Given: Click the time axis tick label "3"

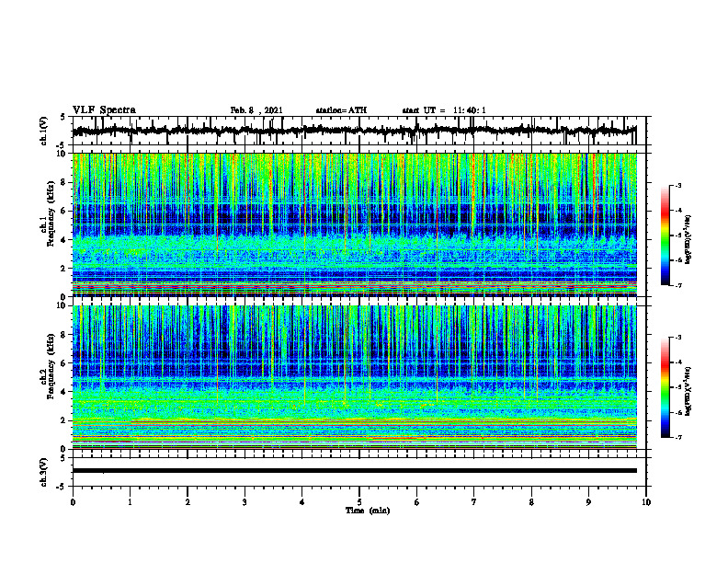Looking at the screenshot, I should coord(245,502).
